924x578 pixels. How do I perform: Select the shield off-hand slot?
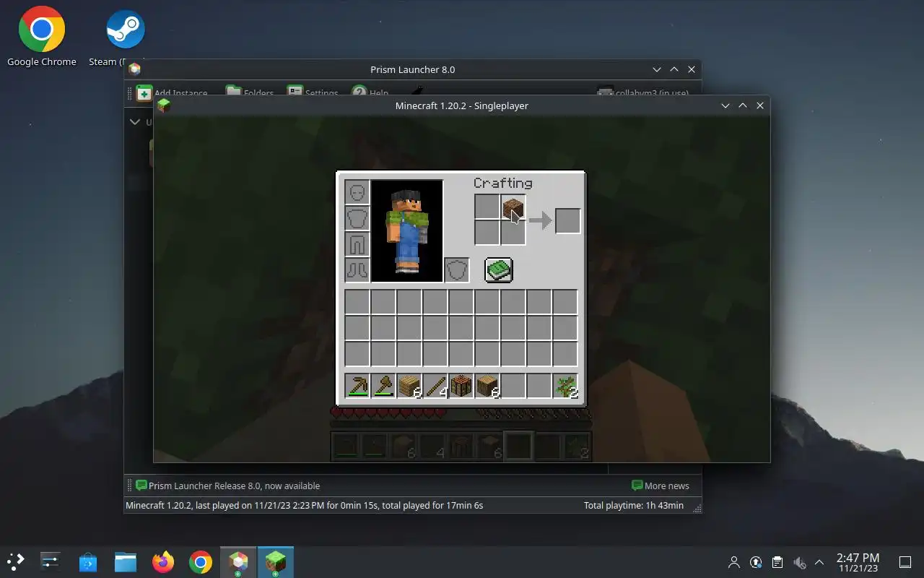(x=457, y=270)
